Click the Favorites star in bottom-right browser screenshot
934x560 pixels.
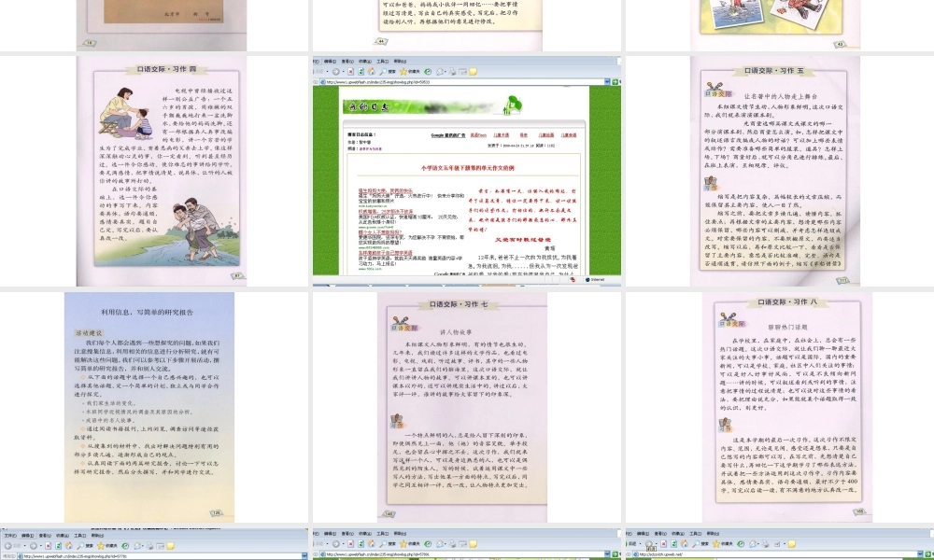(x=716, y=544)
